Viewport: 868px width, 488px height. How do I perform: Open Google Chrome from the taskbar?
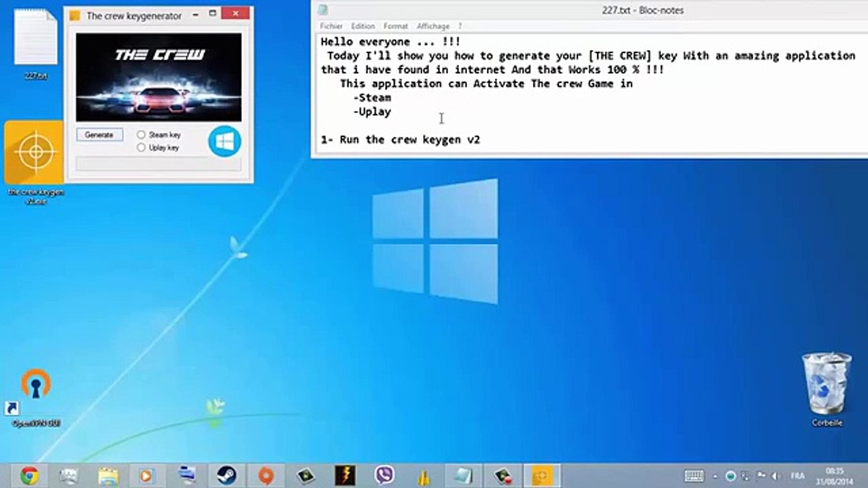tap(29, 476)
